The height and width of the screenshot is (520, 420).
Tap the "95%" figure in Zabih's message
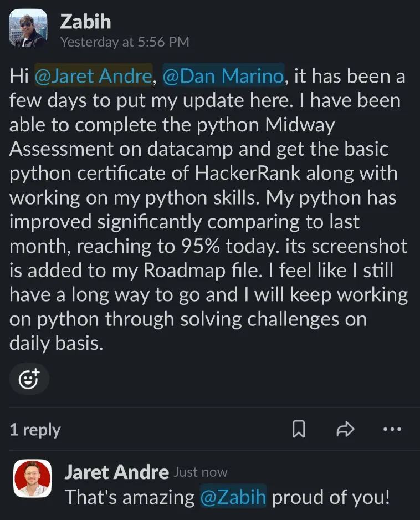200,246
